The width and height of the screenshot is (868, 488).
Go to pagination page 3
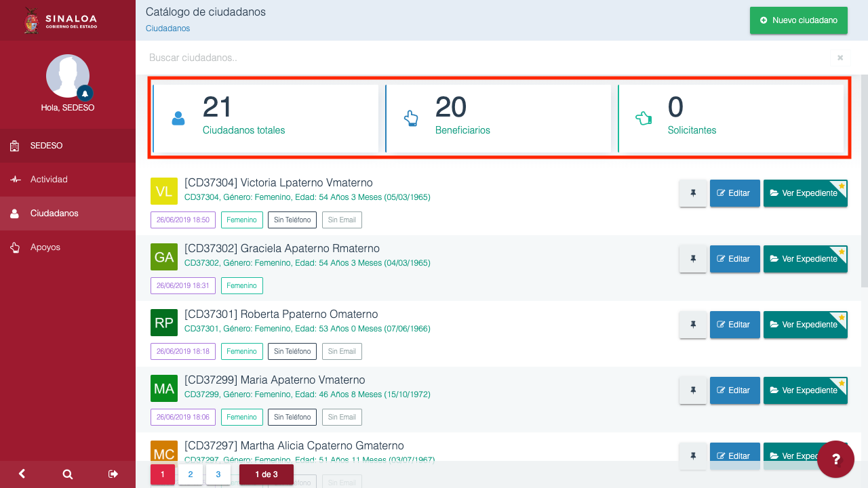(218, 474)
